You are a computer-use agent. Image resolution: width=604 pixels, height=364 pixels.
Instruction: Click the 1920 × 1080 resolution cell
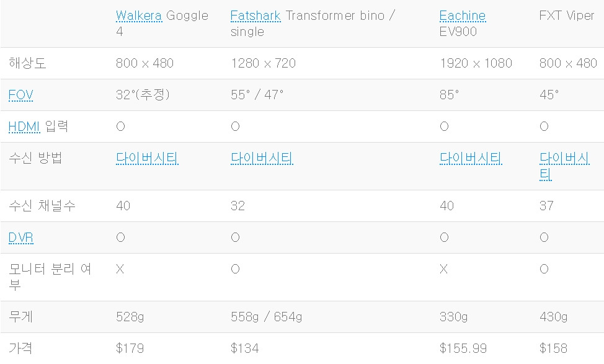[x=476, y=63]
